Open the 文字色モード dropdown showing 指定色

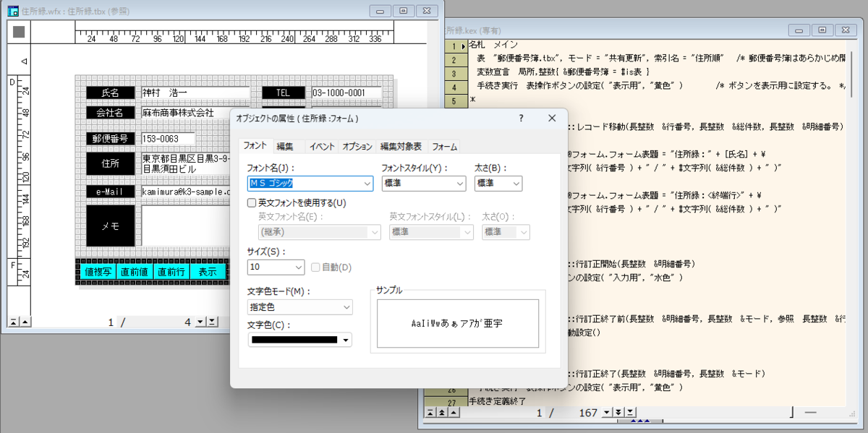pos(345,307)
